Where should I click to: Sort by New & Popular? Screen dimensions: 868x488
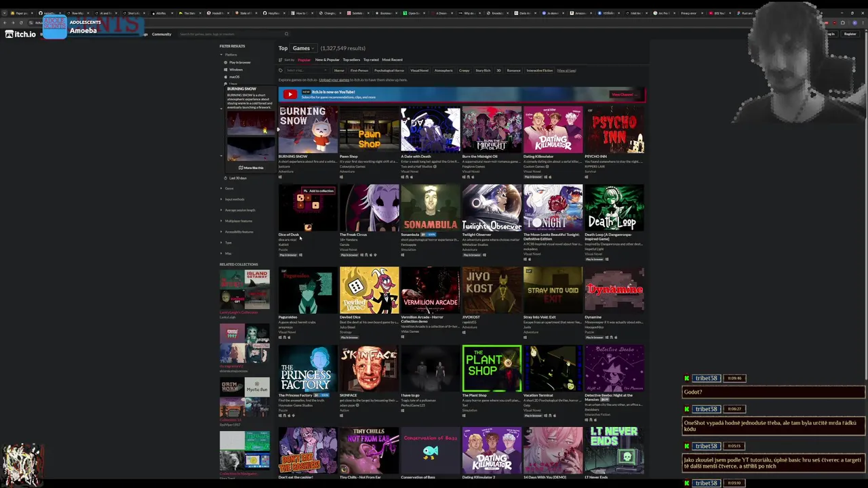(x=327, y=60)
